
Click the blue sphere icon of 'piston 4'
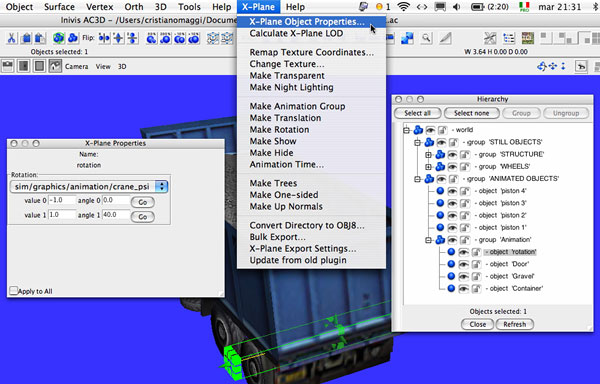coord(440,191)
